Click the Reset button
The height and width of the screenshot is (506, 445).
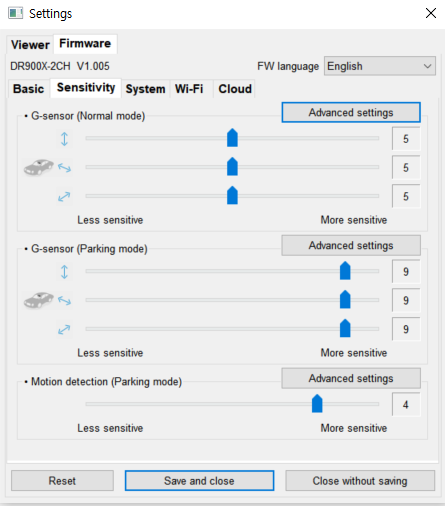click(x=62, y=481)
